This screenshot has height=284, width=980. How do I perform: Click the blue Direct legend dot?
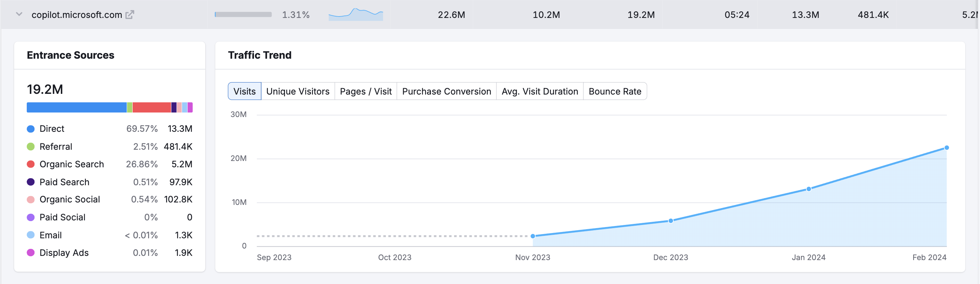[31, 129]
